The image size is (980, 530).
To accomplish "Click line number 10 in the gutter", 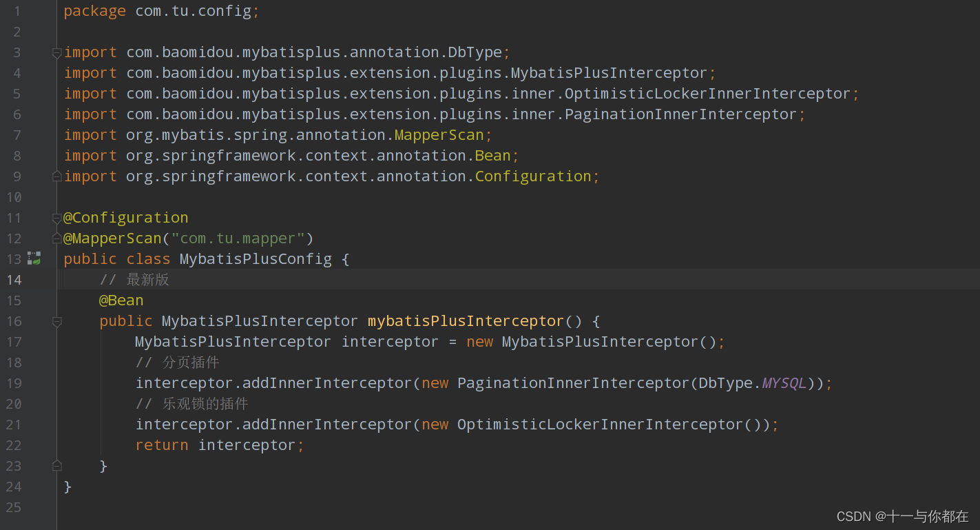I will 14,197.
